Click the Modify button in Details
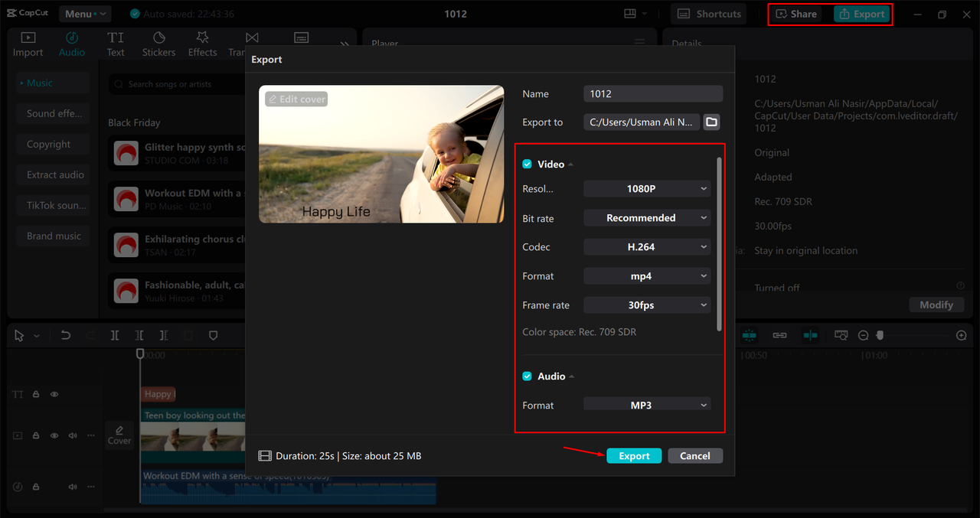The width and height of the screenshot is (980, 518). pos(936,305)
